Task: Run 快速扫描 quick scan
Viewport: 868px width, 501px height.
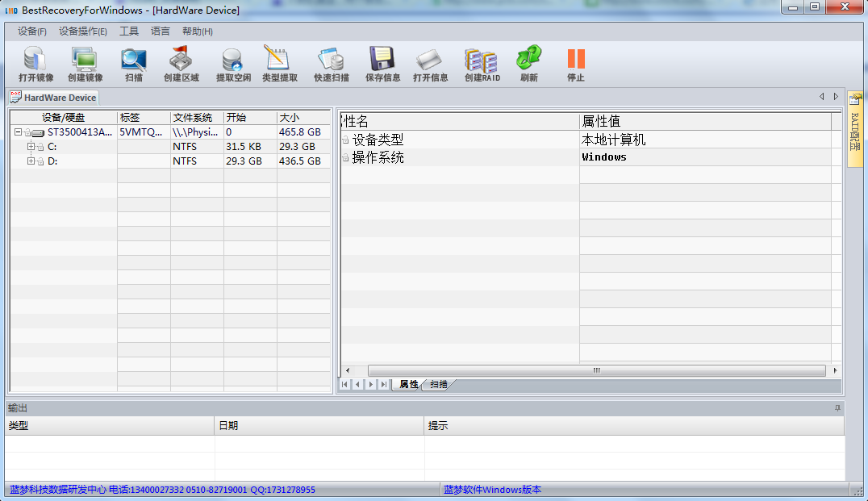Action: pos(331,59)
